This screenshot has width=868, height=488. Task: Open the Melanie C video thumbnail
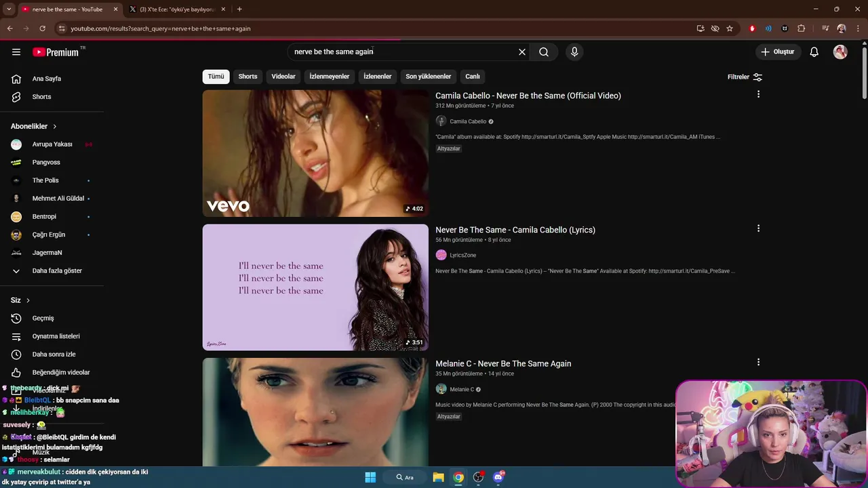click(x=315, y=412)
